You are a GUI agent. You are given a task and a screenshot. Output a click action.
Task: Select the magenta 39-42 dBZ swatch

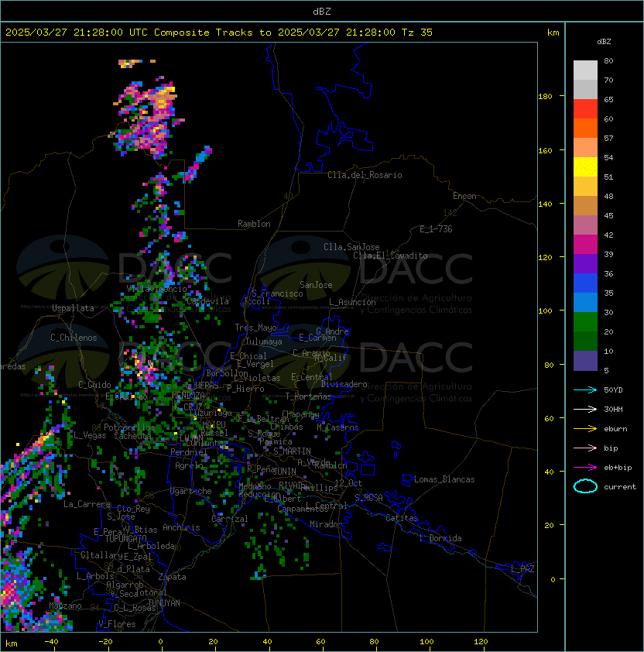coord(585,245)
